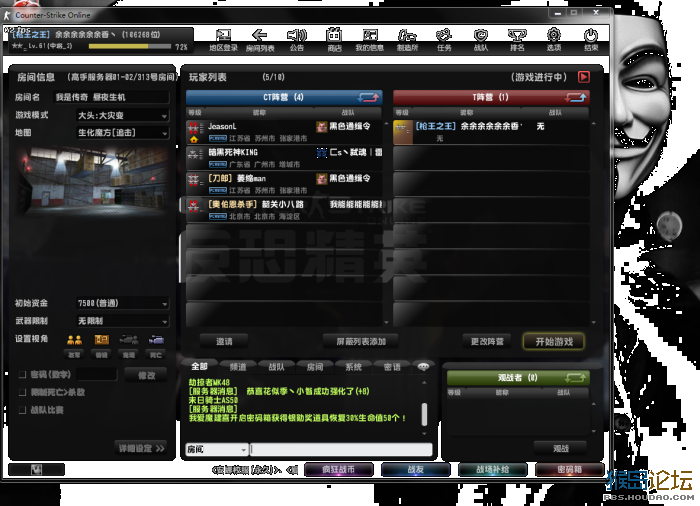Open the 疯狂战币 button

[x=338, y=469]
